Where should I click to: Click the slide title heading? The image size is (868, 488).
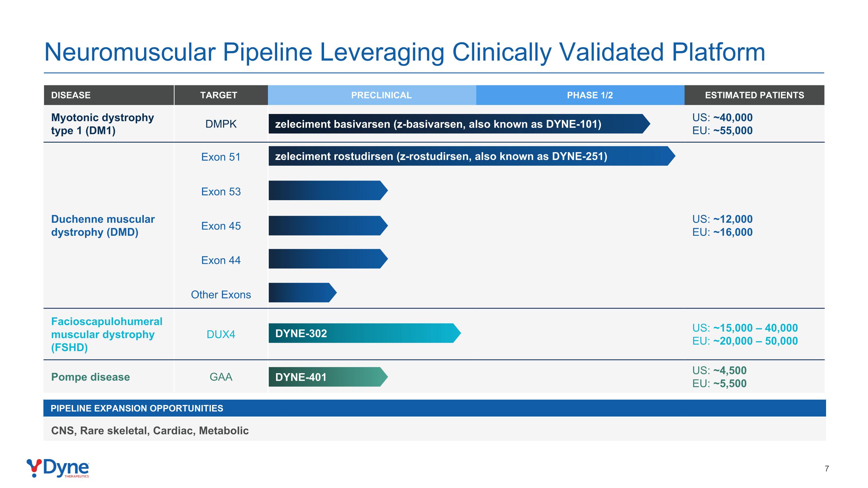point(404,52)
